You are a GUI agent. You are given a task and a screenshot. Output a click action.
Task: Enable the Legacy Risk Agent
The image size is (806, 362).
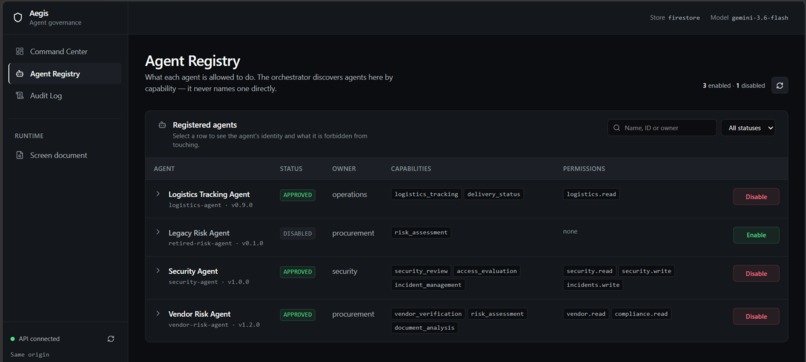[x=756, y=235]
